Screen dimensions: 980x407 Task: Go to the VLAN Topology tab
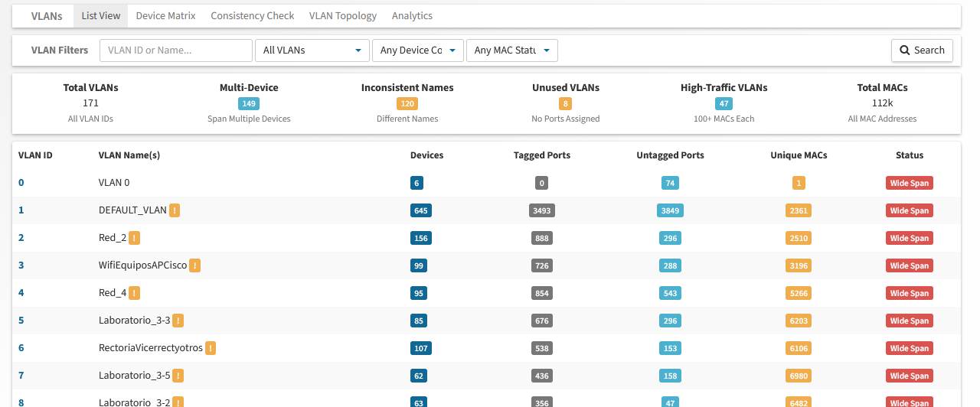342,16
